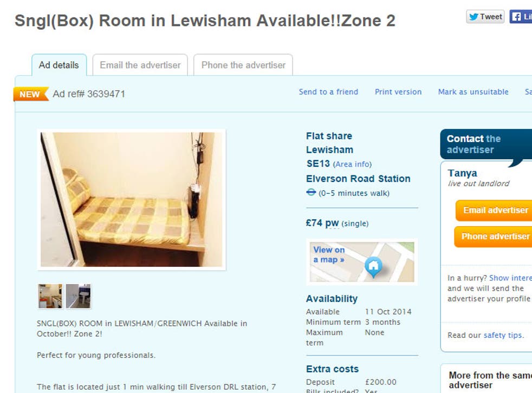Viewport: 532px width, 393px height.
Task: Click the DLR roundel icon by walk time
Action: (311, 193)
